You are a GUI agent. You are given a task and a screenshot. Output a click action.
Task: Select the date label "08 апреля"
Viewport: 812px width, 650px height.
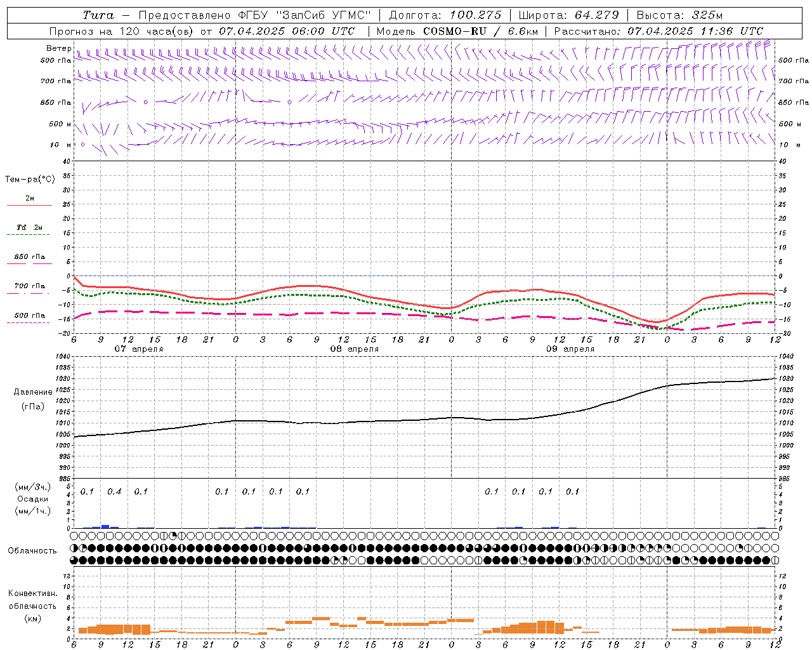(x=354, y=349)
